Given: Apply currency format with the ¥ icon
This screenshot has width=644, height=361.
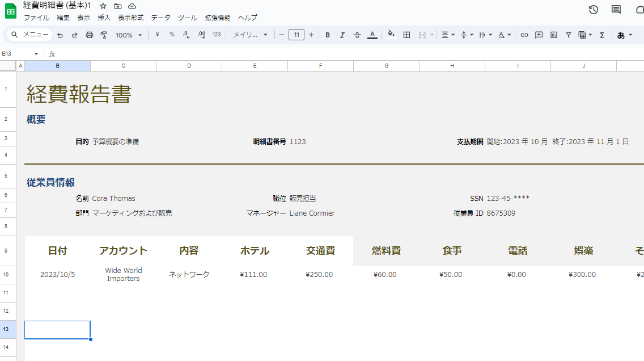Looking at the screenshot, I should pos(157,35).
